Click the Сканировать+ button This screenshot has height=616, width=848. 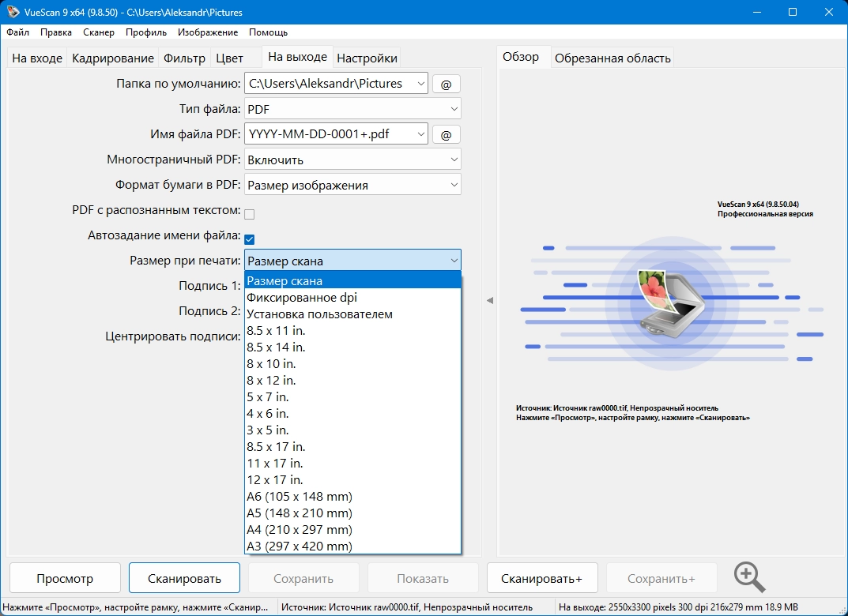[x=542, y=578]
